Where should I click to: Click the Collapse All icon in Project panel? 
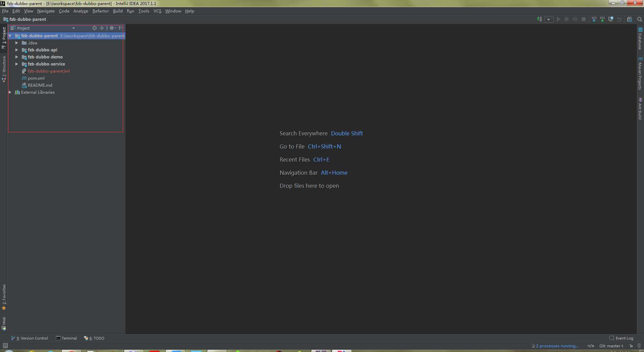(x=102, y=28)
